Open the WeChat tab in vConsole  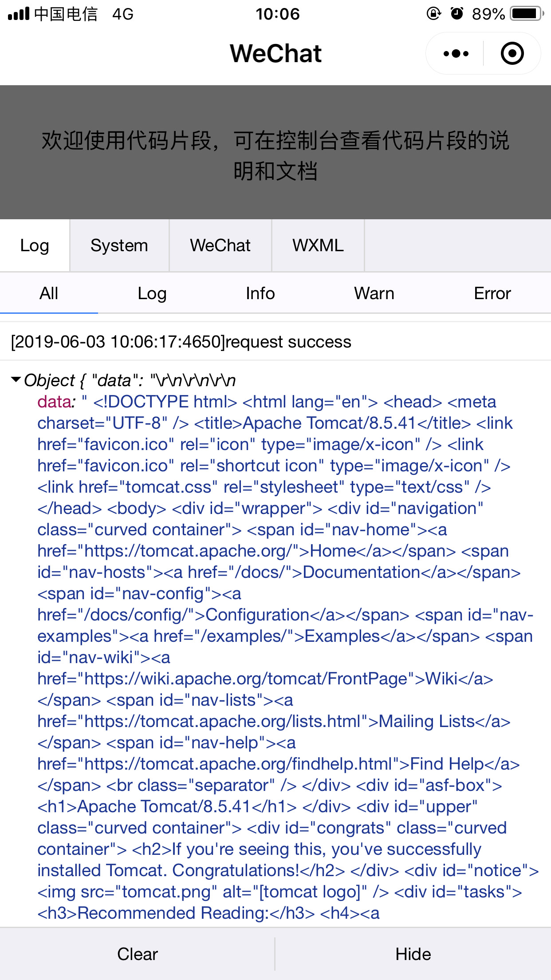click(220, 245)
